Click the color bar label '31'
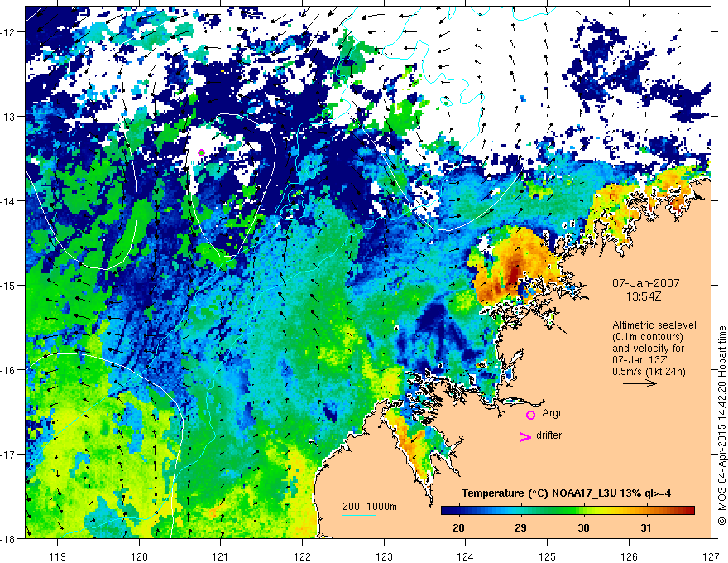Viewport: 728px width, 563px height. (x=646, y=527)
